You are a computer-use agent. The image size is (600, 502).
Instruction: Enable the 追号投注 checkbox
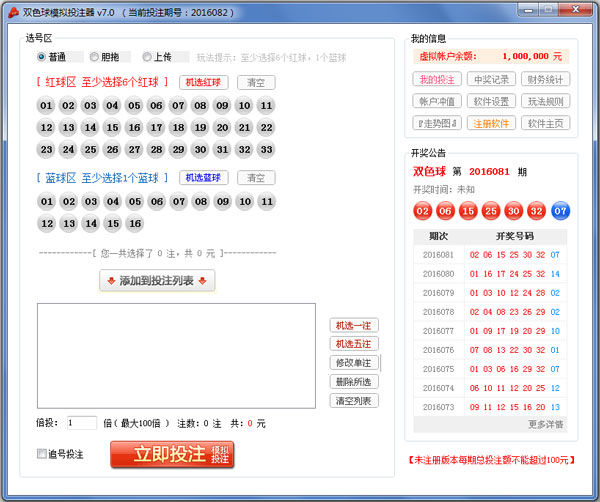tap(42, 454)
